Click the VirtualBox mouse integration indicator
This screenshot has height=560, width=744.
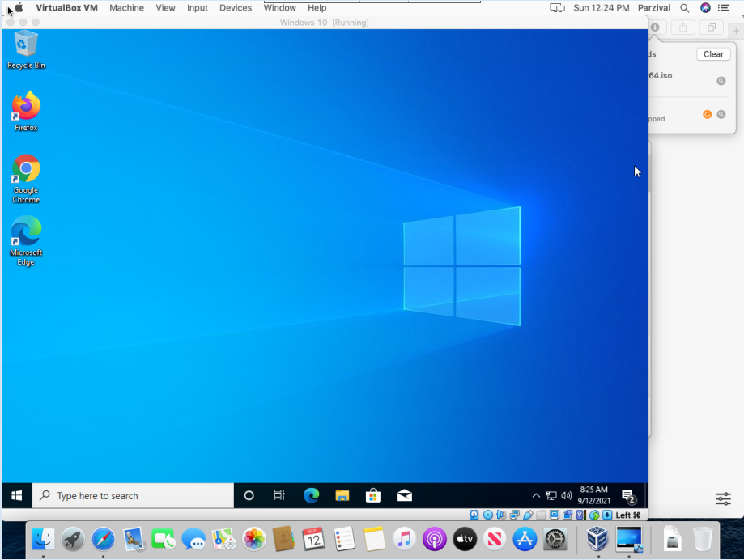tap(594, 515)
